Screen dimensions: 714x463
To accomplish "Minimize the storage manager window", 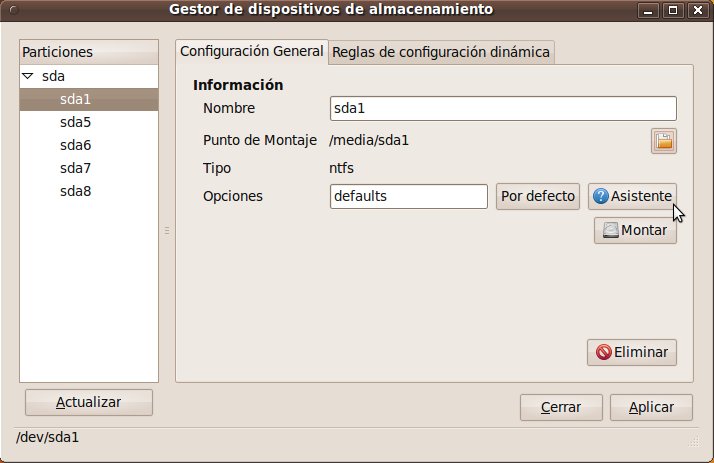I will tap(648, 10).
